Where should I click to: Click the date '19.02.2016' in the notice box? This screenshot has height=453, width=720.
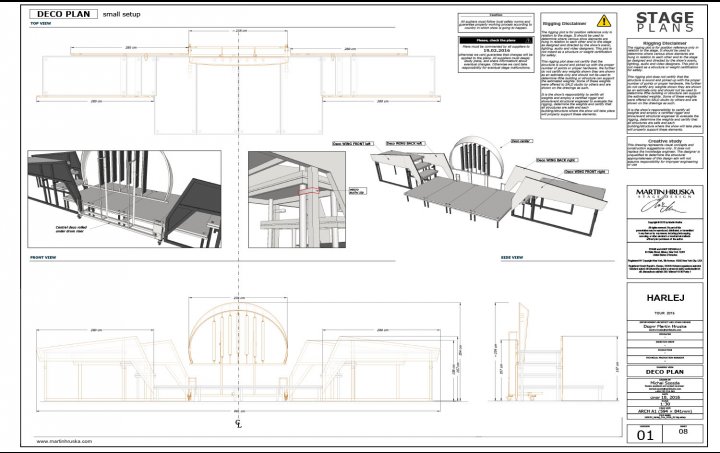tap(495, 50)
